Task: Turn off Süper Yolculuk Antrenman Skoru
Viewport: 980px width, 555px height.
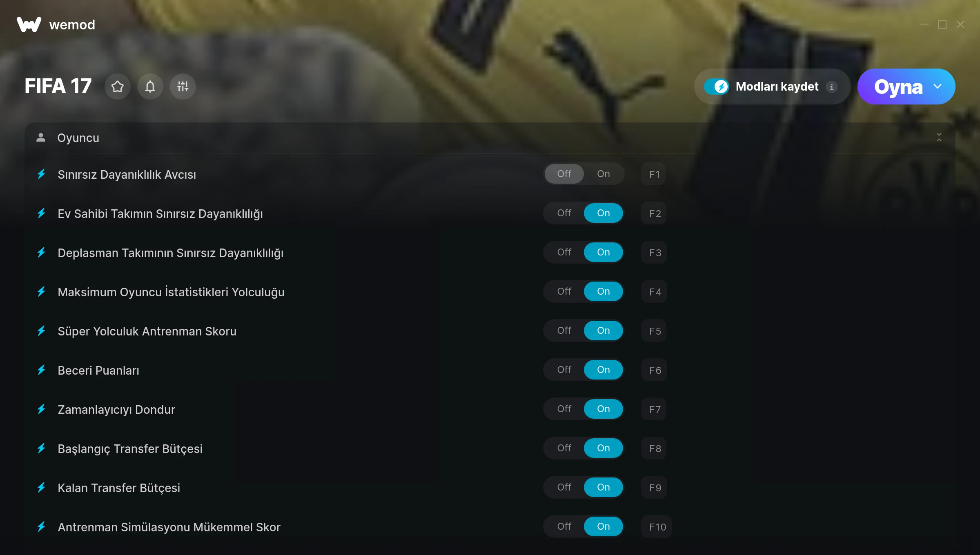Action: click(x=564, y=331)
